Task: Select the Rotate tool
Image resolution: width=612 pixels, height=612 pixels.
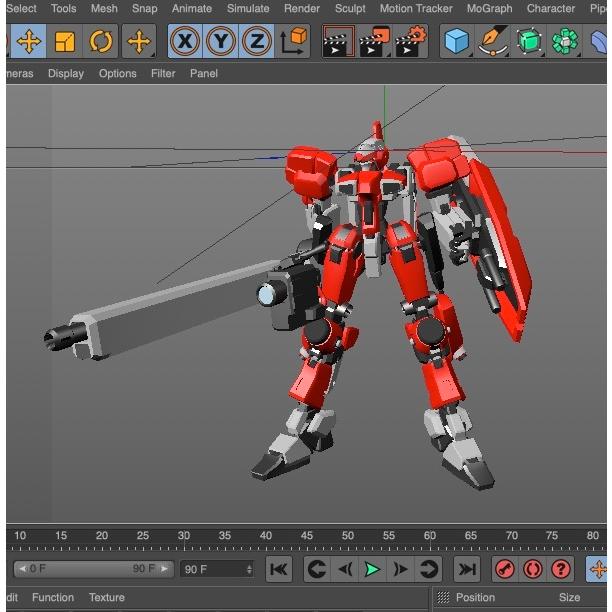Action: pyautogui.click(x=100, y=41)
